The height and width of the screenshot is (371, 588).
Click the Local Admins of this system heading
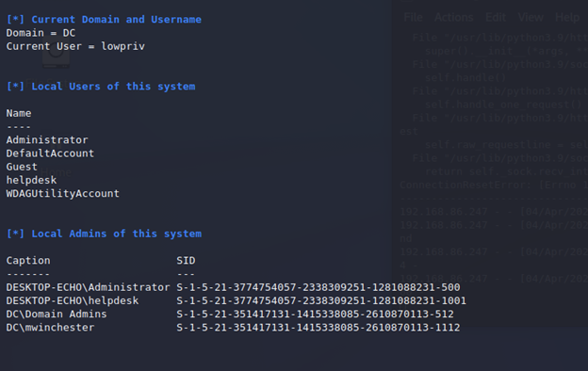104,234
